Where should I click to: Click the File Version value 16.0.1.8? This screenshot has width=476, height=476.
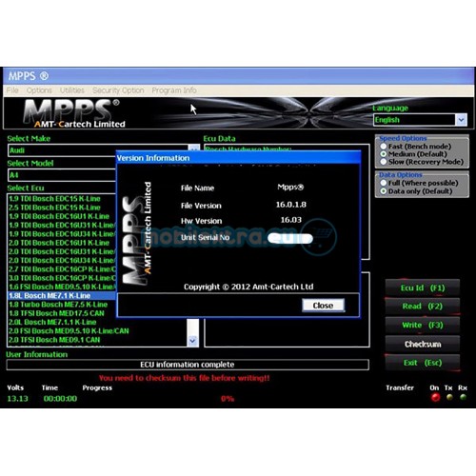point(291,205)
